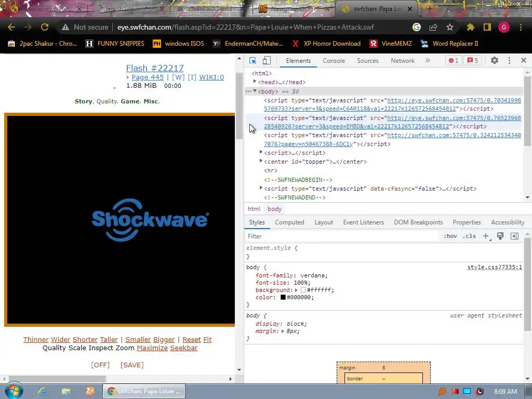Open the WIKI:0 link
The width and height of the screenshot is (532, 399).
211,77
